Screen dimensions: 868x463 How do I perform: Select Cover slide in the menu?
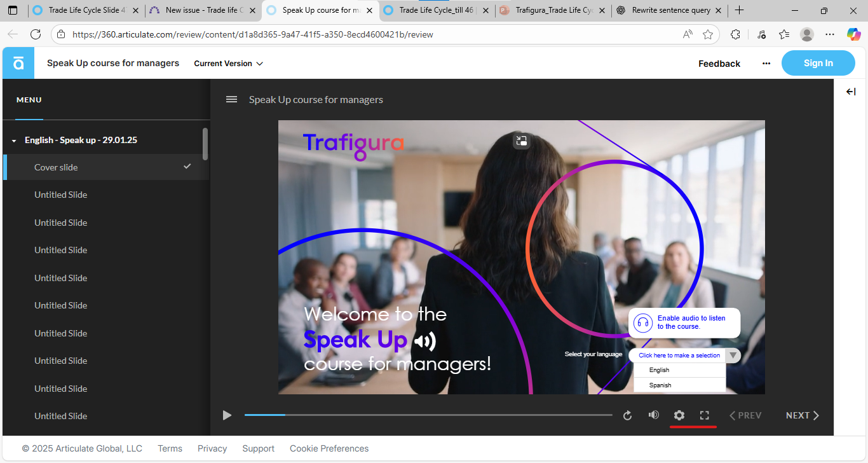pos(56,167)
